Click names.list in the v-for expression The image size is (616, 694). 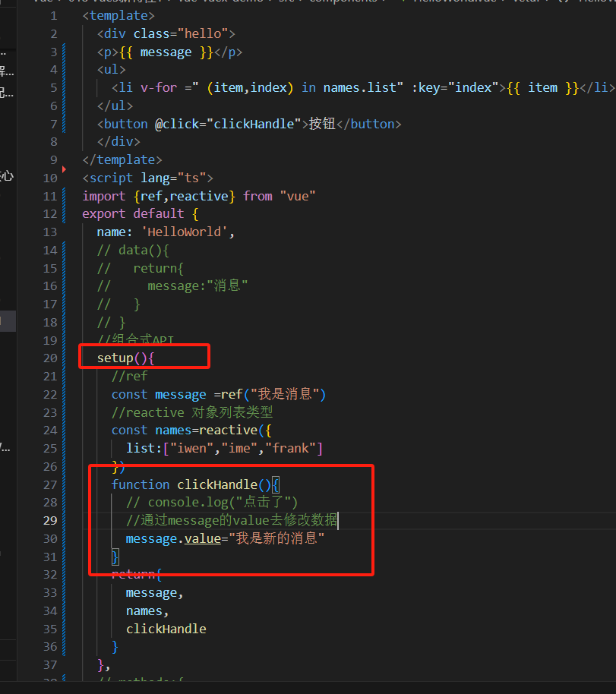pos(359,88)
